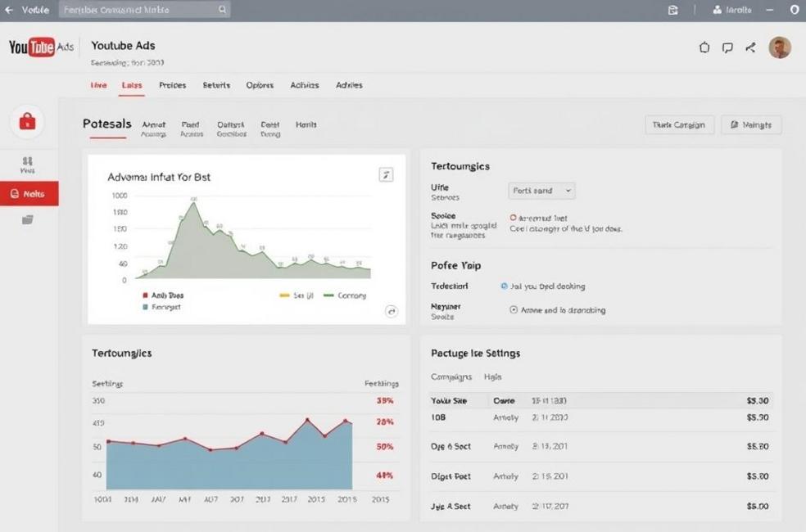Open the comment bubble icon in header

pos(727,47)
